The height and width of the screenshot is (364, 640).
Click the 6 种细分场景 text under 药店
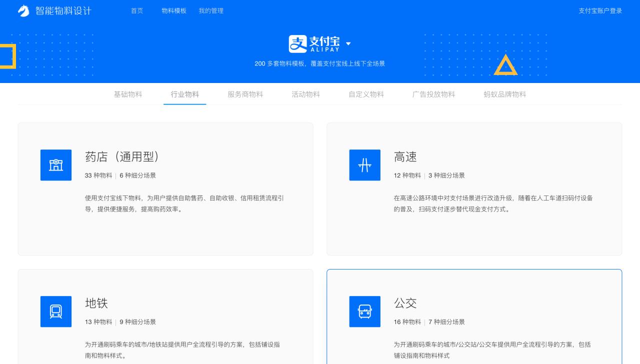pyautogui.click(x=138, y=175)
